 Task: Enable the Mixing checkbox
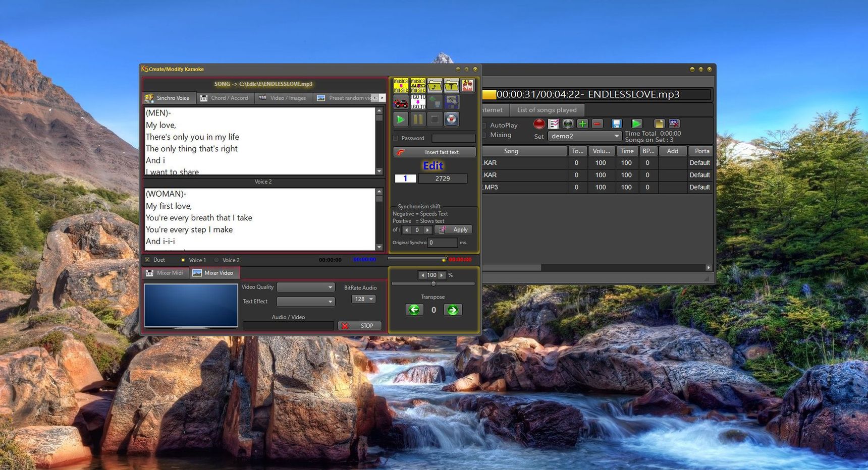483,135
